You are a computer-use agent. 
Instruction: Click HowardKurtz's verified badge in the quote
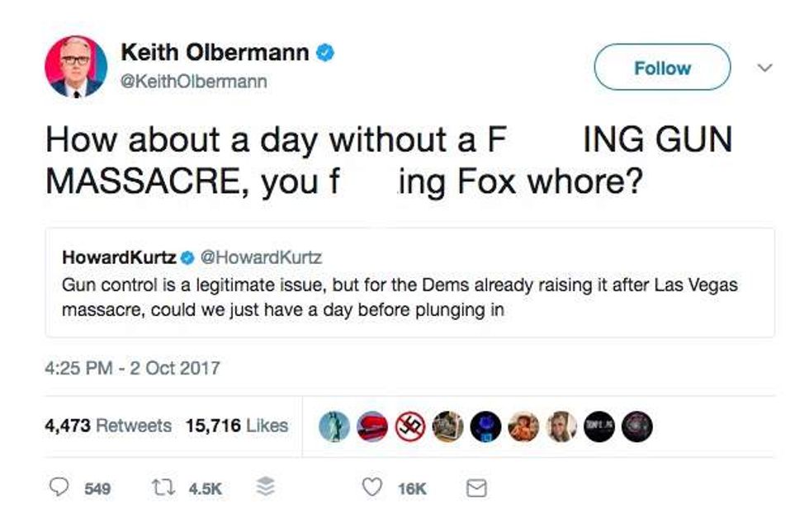pos(187,257)
